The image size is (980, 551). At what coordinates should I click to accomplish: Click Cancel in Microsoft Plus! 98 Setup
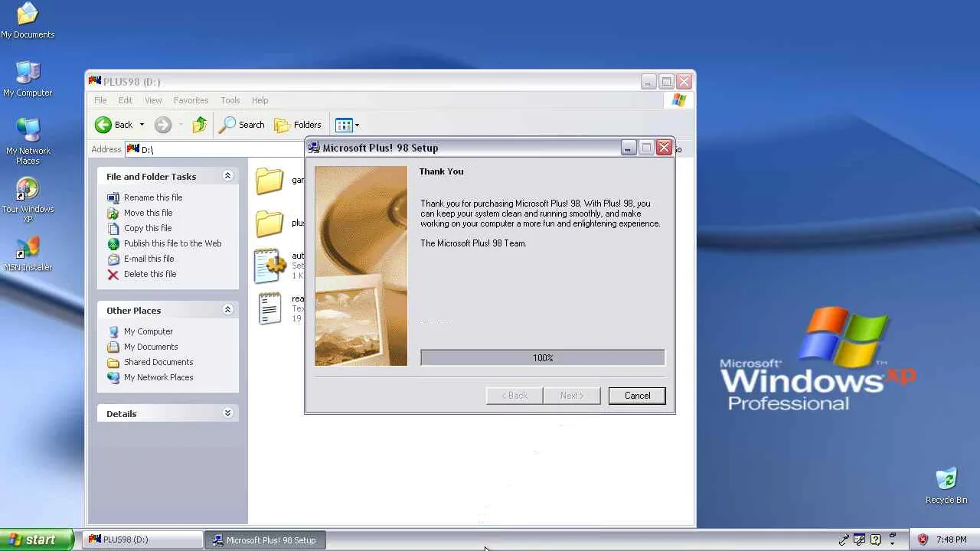pos(637,396)
